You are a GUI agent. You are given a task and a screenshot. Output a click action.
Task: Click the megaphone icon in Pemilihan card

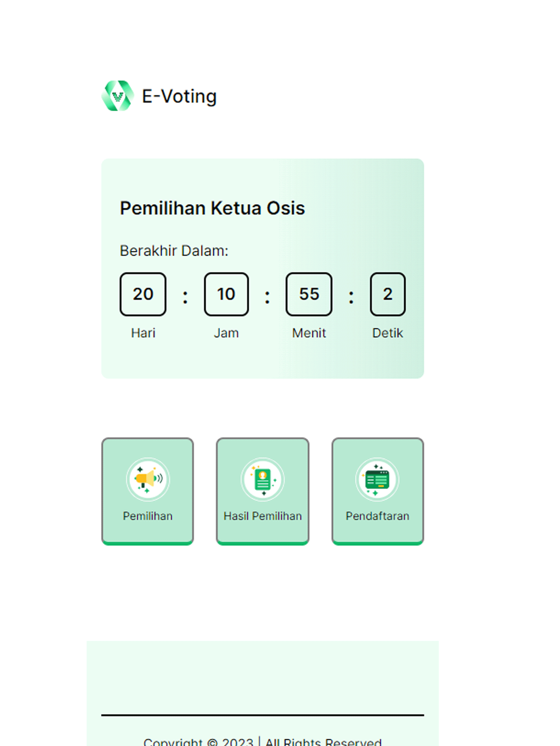[148, 479]
